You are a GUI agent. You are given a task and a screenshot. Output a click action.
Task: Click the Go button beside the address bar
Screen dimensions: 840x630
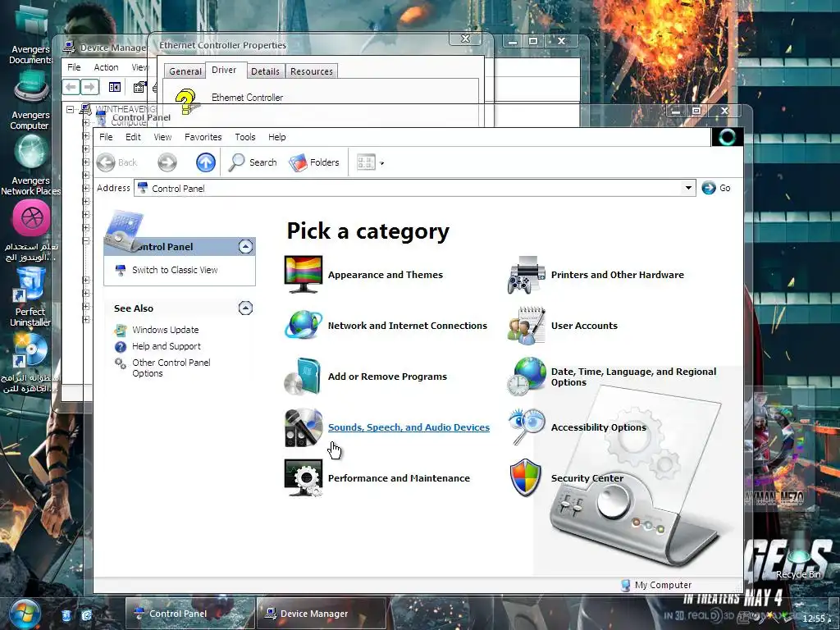pyautogui.click(x=716, y=188)
